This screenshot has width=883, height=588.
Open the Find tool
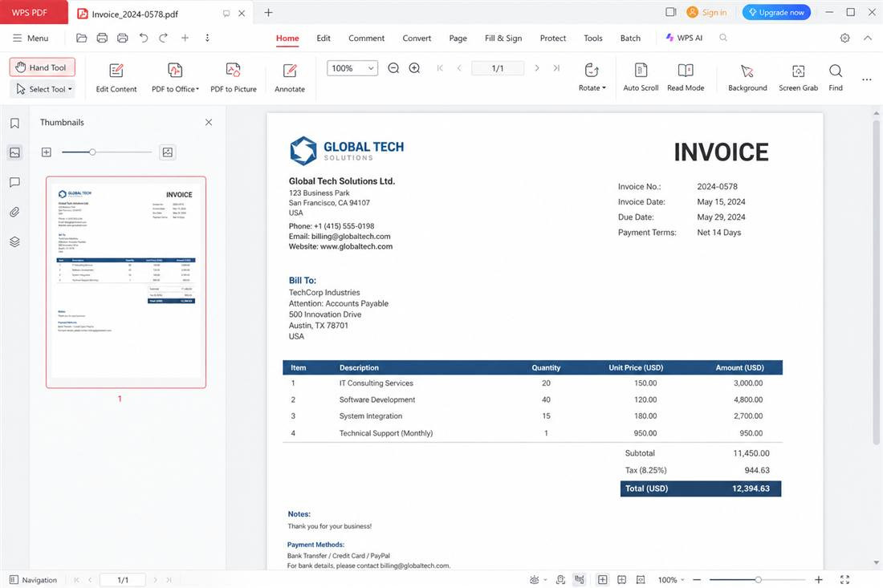tap(836, 77)
